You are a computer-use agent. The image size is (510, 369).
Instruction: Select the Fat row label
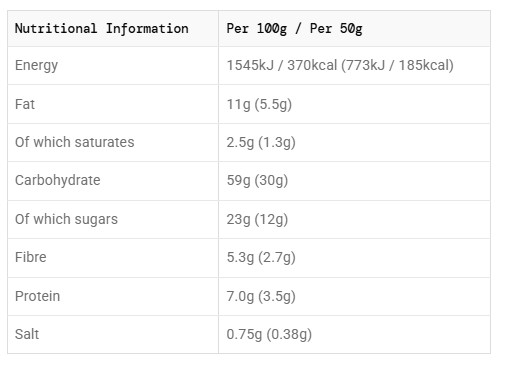(x=25, y=104)
